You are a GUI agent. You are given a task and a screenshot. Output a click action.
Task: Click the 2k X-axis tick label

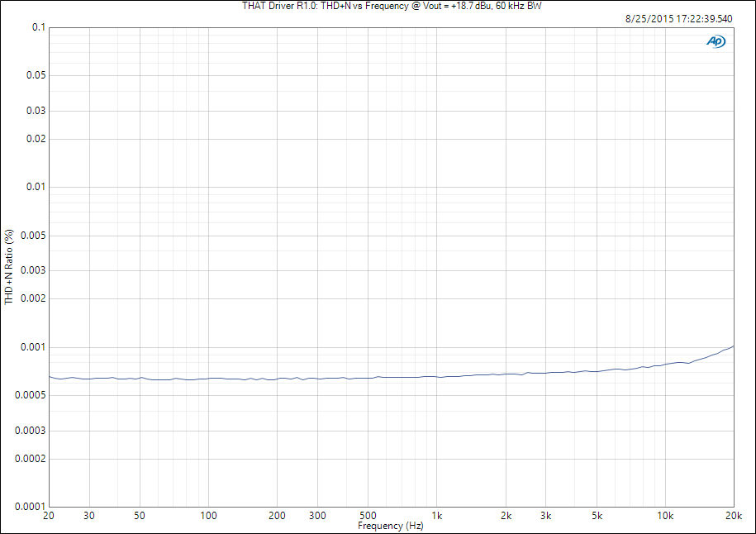pos(506,516)
